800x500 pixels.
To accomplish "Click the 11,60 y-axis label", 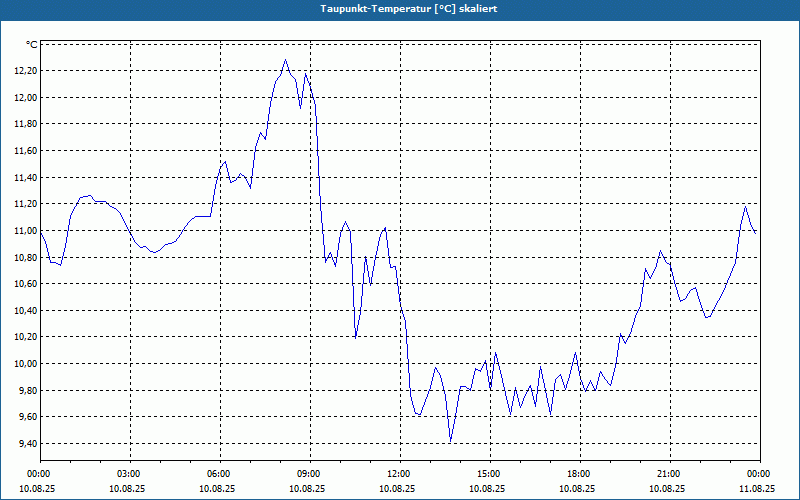I will coord(26,151).
